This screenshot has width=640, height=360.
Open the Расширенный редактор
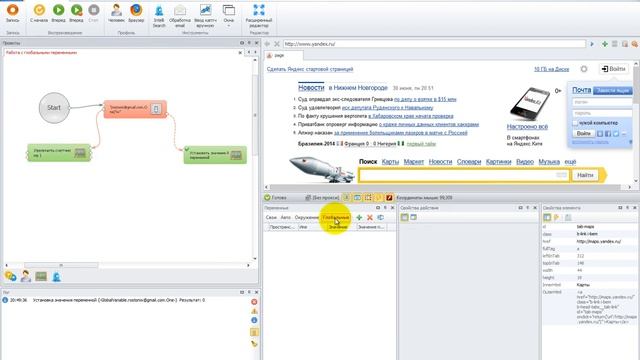pyautogui.click(x=259, y=16)
